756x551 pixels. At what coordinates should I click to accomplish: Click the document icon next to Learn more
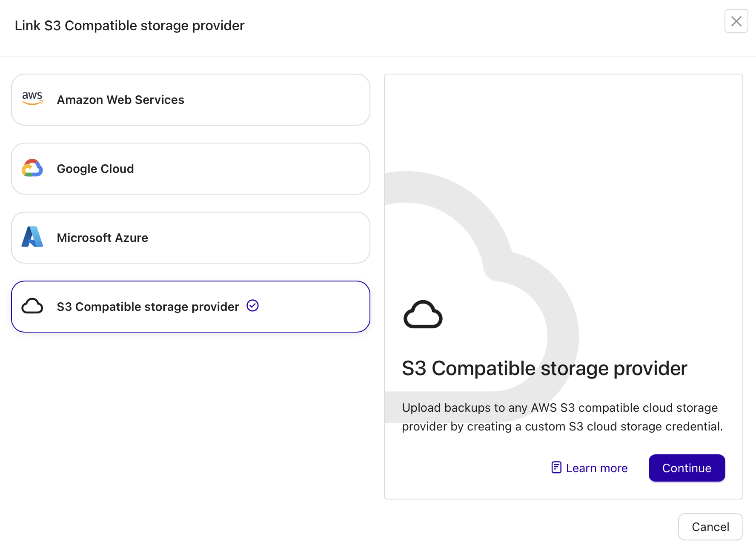[556, 468]
